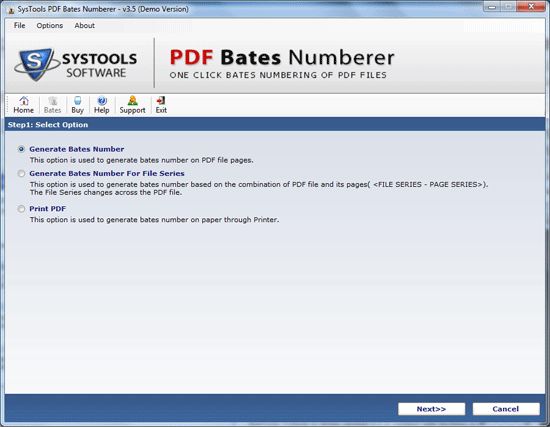Click the Bates toolbar icon
The height and width of the screenshot is (427, 550).
click(53, 105)
